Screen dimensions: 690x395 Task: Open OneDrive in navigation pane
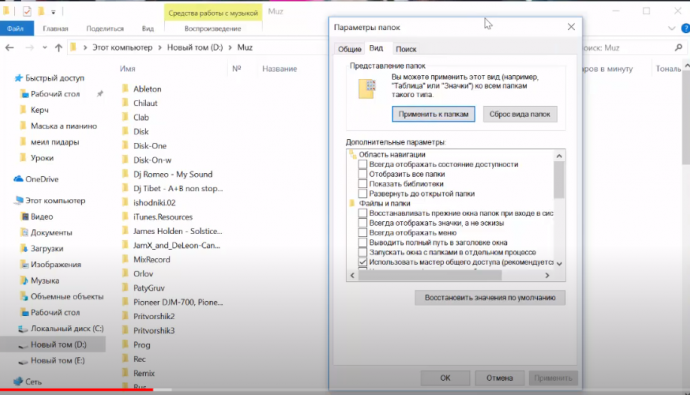point(36,179)
